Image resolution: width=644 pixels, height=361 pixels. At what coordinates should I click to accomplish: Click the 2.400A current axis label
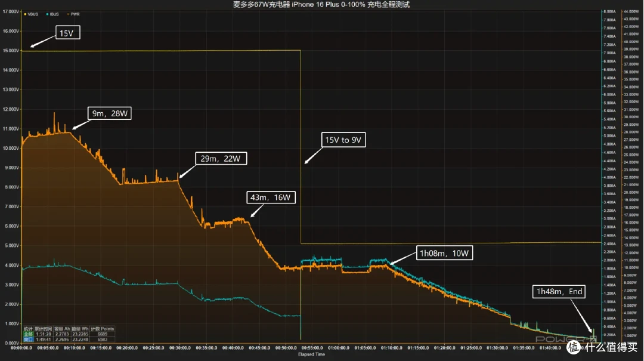pyautogui.click(x=610, y=244)
